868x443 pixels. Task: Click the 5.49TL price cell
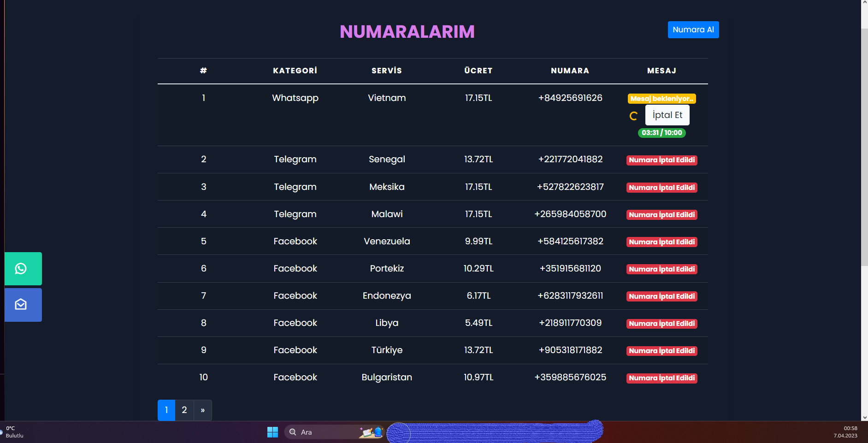click(478, 323)
